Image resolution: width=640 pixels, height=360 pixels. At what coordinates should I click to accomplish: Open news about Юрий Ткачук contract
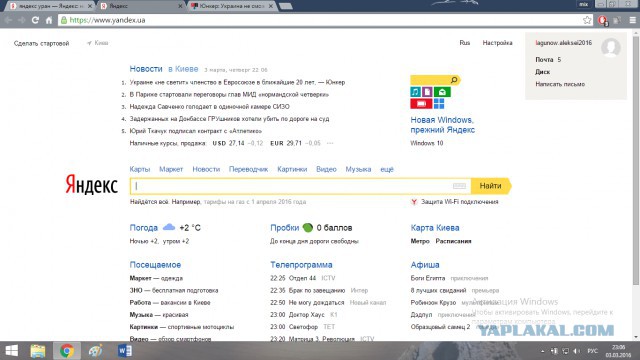click(x=196, y=131)
